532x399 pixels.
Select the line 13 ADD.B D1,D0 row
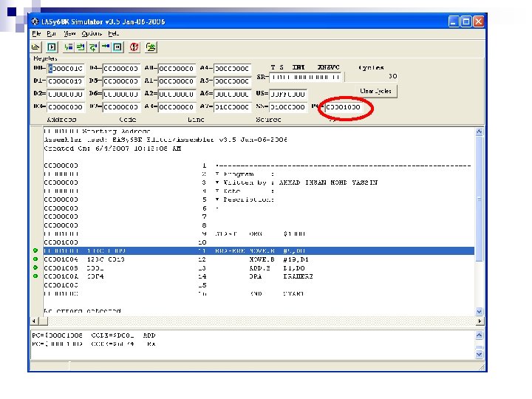259,268
